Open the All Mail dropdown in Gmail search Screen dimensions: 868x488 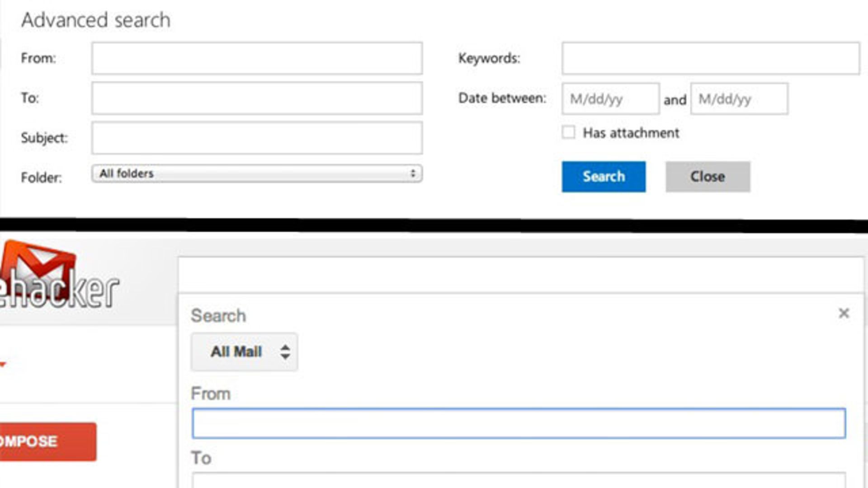coord(244,352)
